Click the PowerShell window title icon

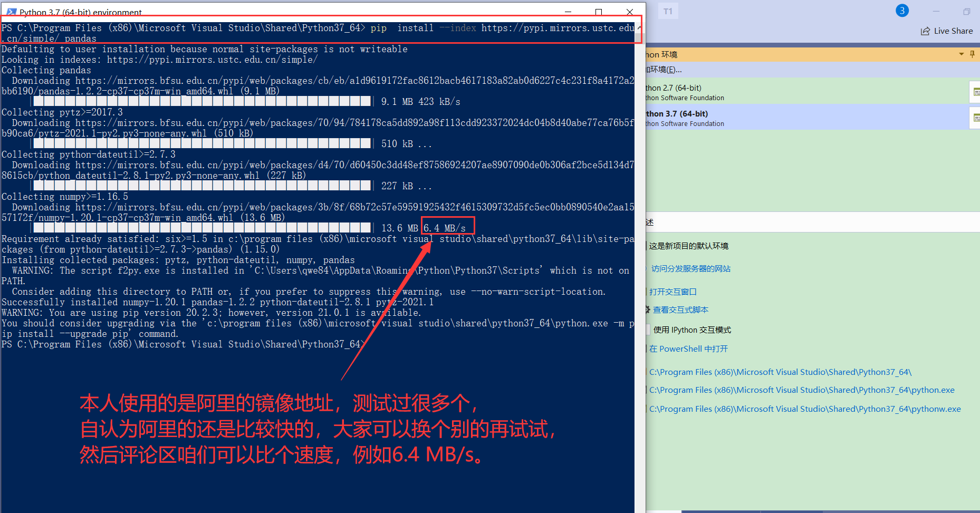[12, 12]
